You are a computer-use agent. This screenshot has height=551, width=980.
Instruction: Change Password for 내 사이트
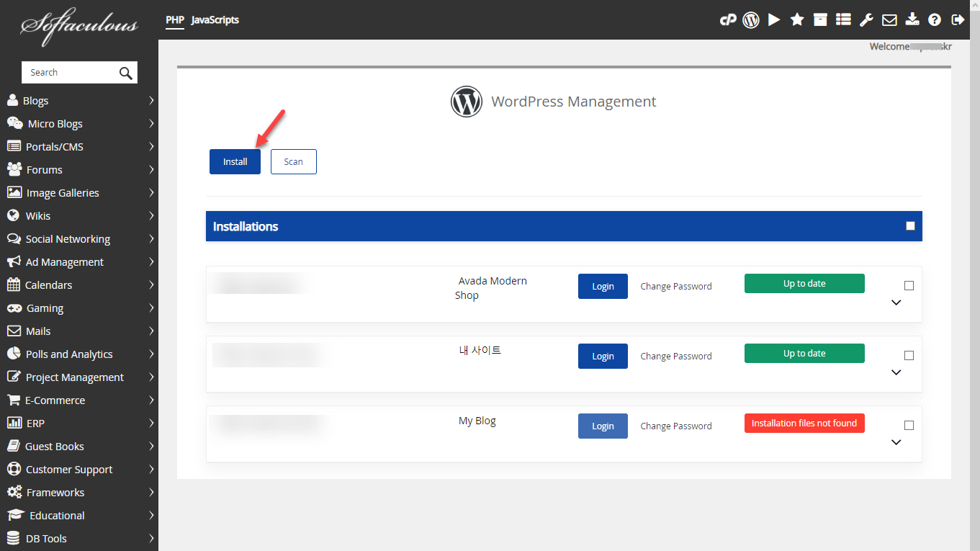coord(676,356)
